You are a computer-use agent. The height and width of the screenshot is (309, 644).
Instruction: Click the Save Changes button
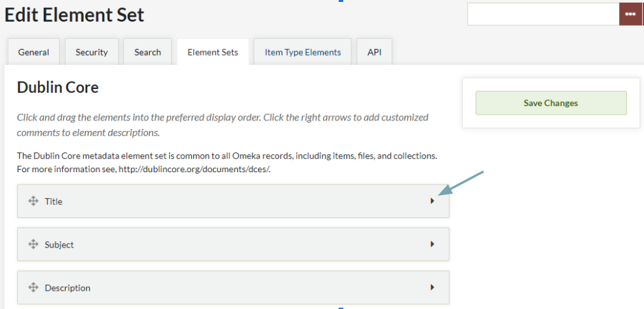click(551, 103)
